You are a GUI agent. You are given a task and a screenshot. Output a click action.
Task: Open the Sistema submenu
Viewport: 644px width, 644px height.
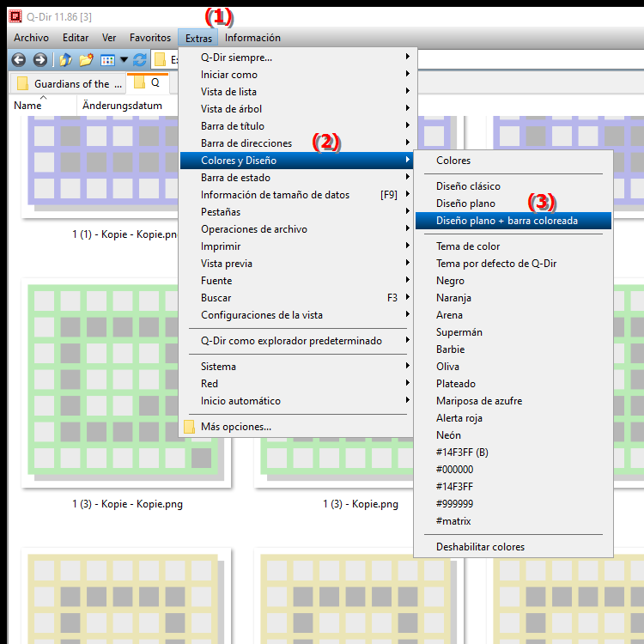click(x=296, y=367)
